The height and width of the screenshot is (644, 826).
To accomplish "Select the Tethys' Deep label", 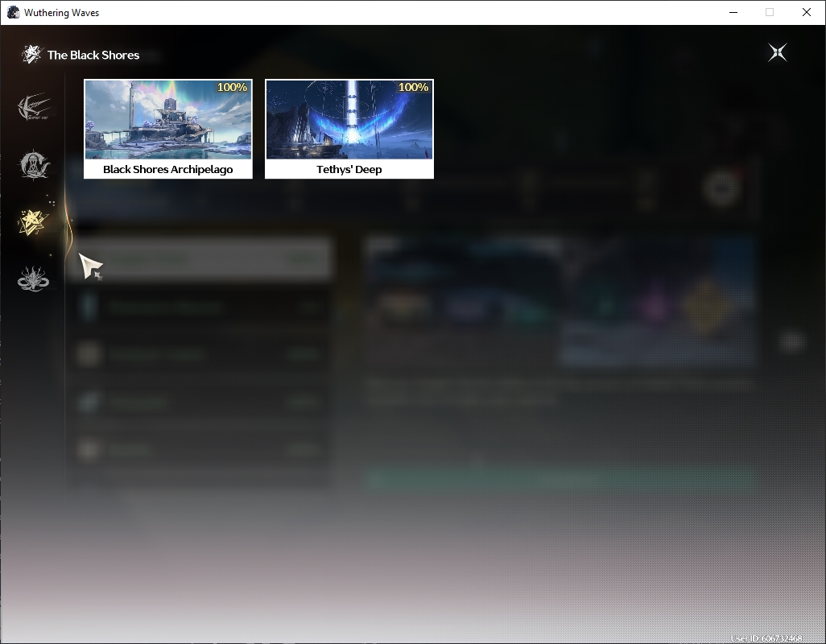I will tap(349, 169).
